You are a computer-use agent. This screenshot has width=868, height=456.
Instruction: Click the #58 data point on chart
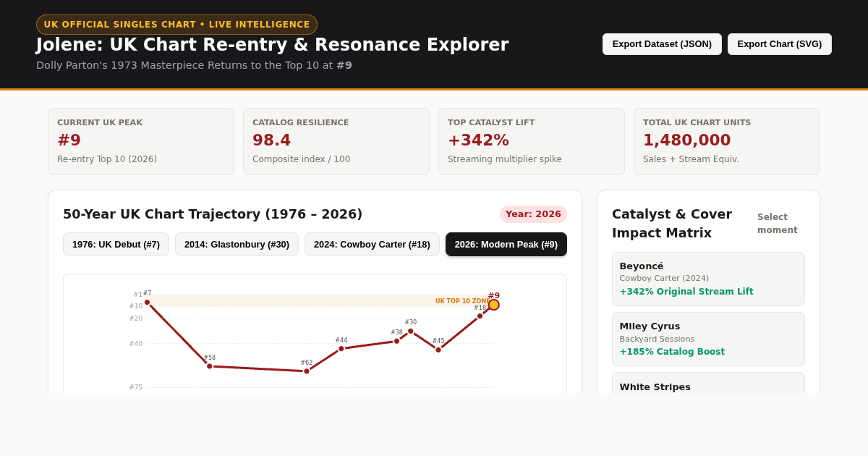coord(210,366)
